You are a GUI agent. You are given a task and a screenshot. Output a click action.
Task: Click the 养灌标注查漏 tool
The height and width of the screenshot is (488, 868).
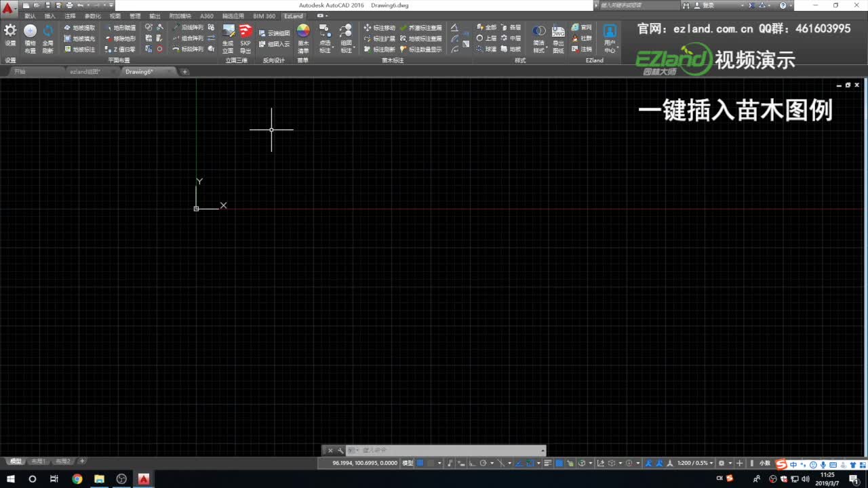pyautogui.click(x=421, y=28)
